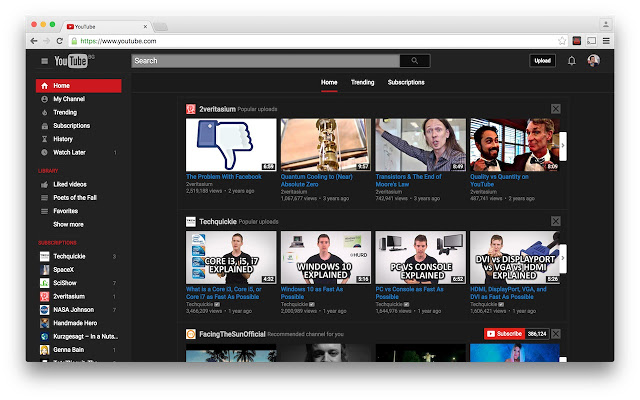Select the Home tab at top

(x=329, y=82)
